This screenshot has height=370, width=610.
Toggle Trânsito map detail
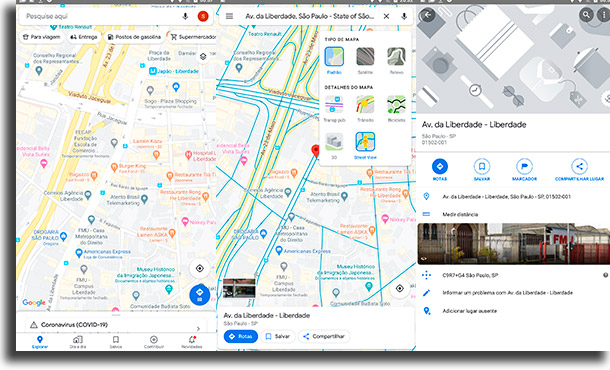point(365,109)
